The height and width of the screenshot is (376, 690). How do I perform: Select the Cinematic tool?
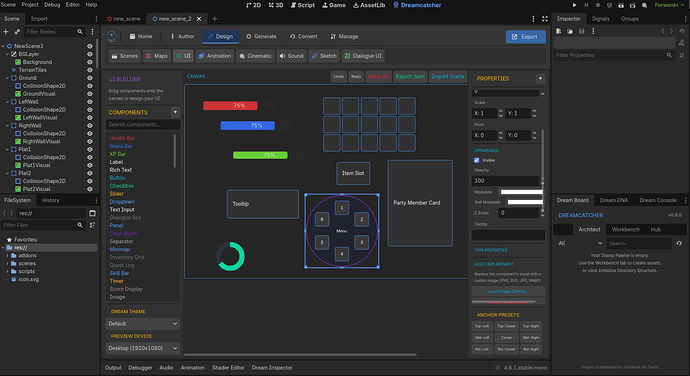pyautogui.click(x=255, y=56)
